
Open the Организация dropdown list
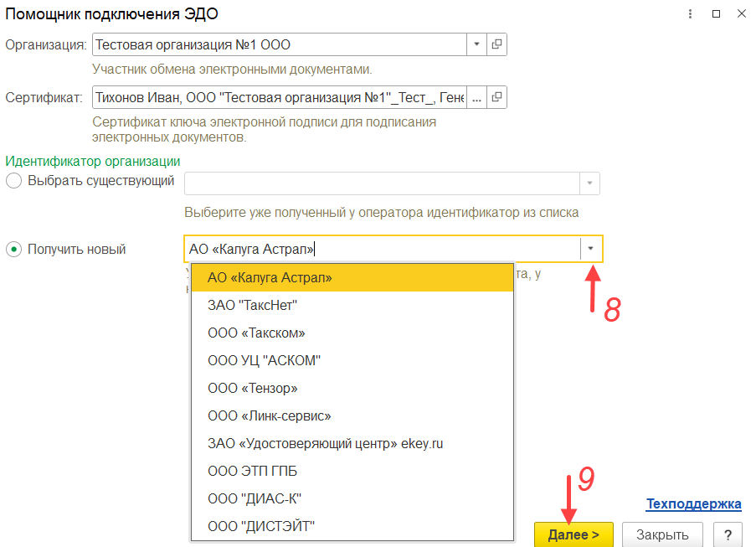click(476, 44)
